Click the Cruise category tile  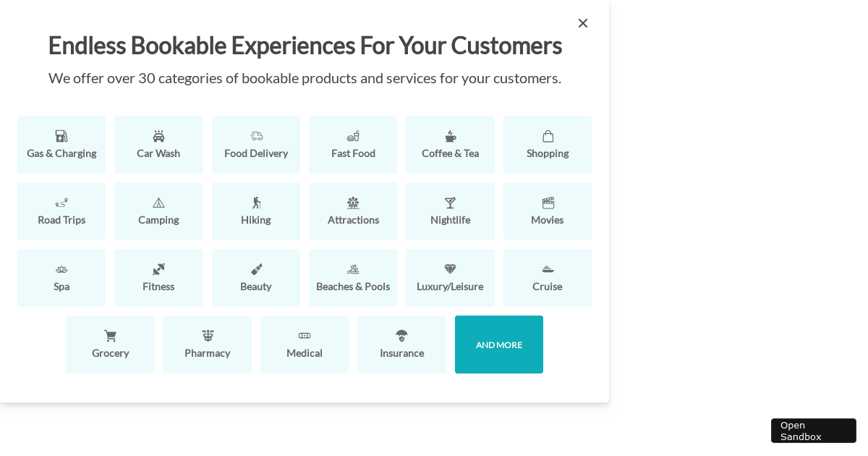(548, 278)
